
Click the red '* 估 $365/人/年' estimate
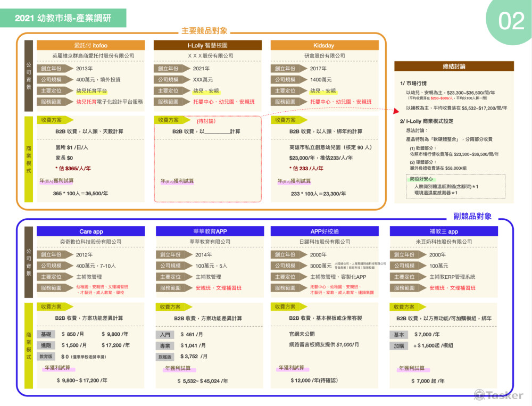[x=73, y=168]
